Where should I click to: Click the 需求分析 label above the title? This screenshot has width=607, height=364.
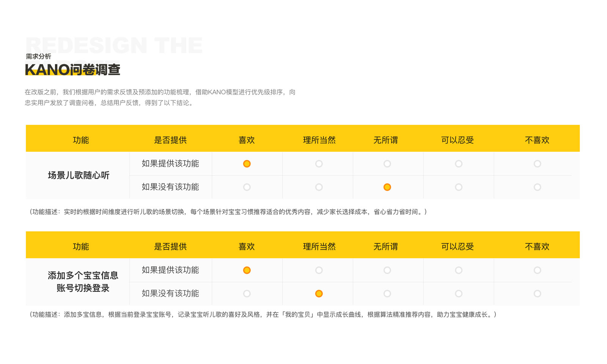38,56
